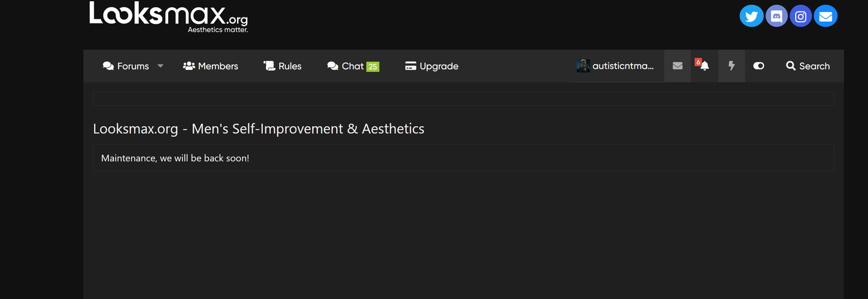View the Rules page
The image size is (868, 299).
(283, 66)
